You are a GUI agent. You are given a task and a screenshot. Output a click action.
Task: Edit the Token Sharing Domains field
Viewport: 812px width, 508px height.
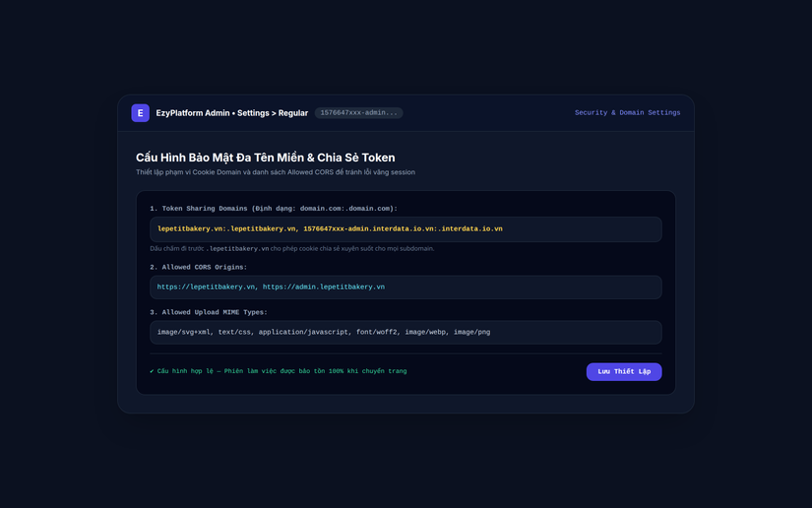406,229
